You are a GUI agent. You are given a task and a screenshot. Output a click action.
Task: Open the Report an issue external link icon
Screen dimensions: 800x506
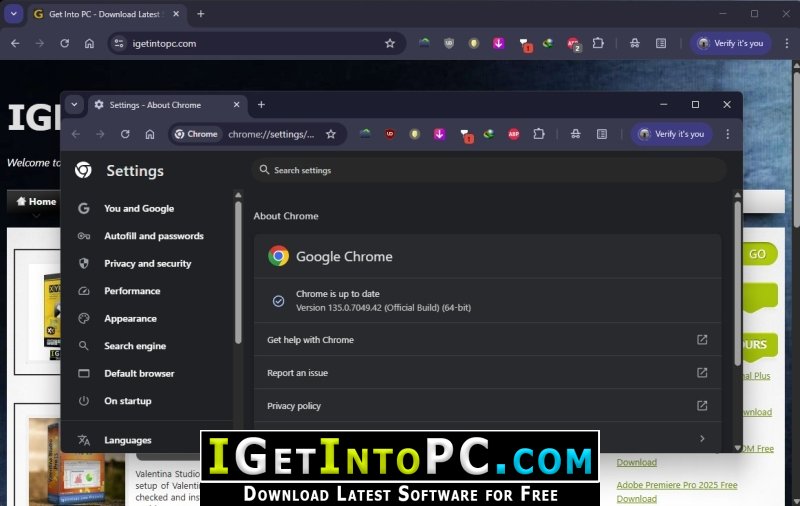pyautogui.click(x=702, y=373)
